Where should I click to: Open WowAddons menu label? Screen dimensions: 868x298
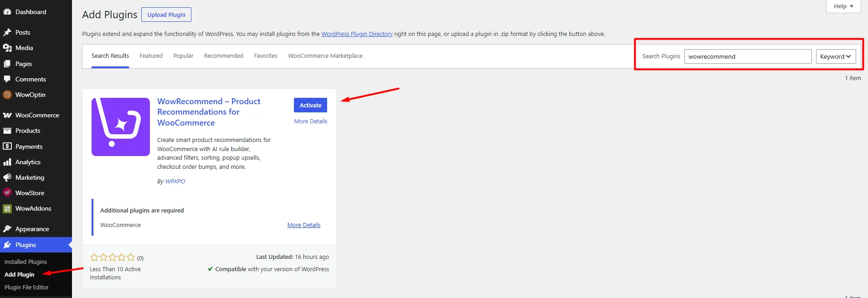33,208
